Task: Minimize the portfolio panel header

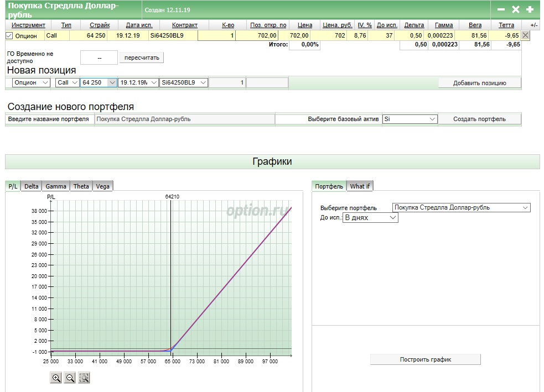Action: point(501,10)
